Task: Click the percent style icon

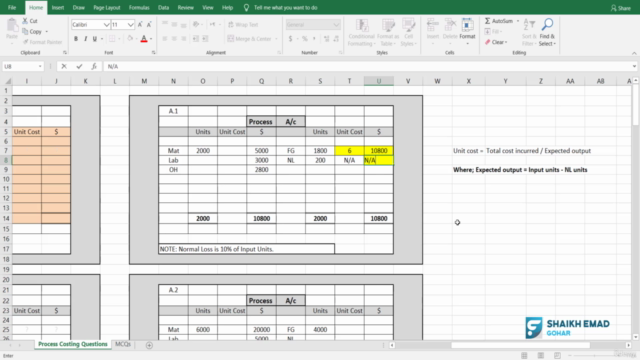Action: [x=304, y=39]
